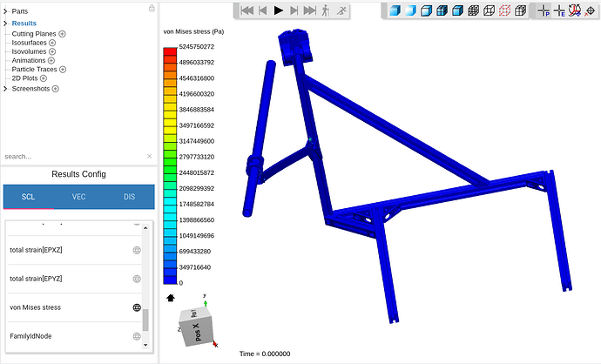Activate element picking crosshair E tool
This screenshot has height=364, width=601.
coord(559,10)
